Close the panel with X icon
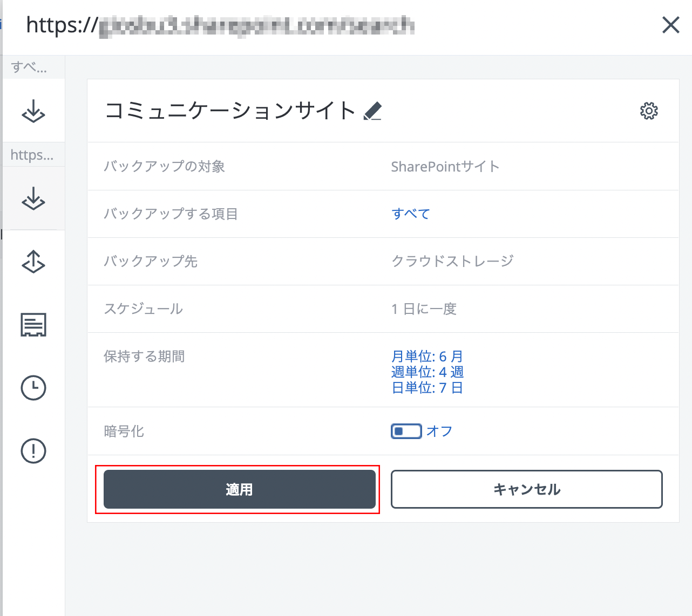The height and width of the screenshot is (616, 692). pos(670,25)
